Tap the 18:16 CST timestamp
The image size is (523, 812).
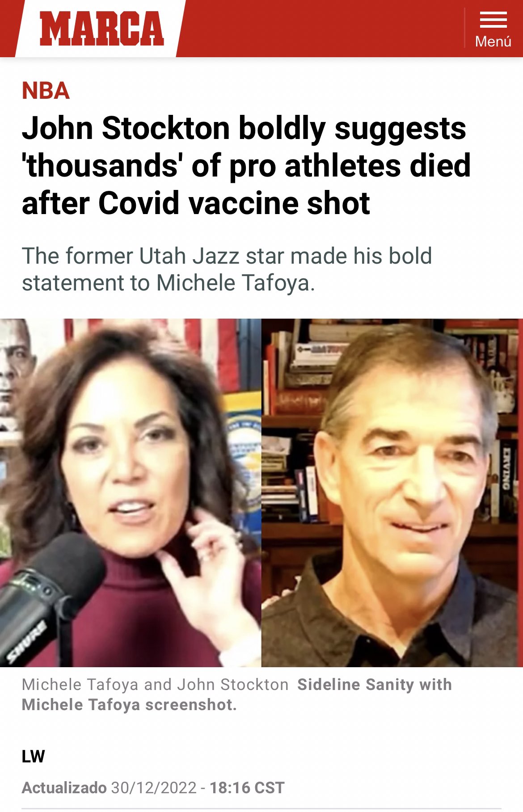tap(247, 788)
